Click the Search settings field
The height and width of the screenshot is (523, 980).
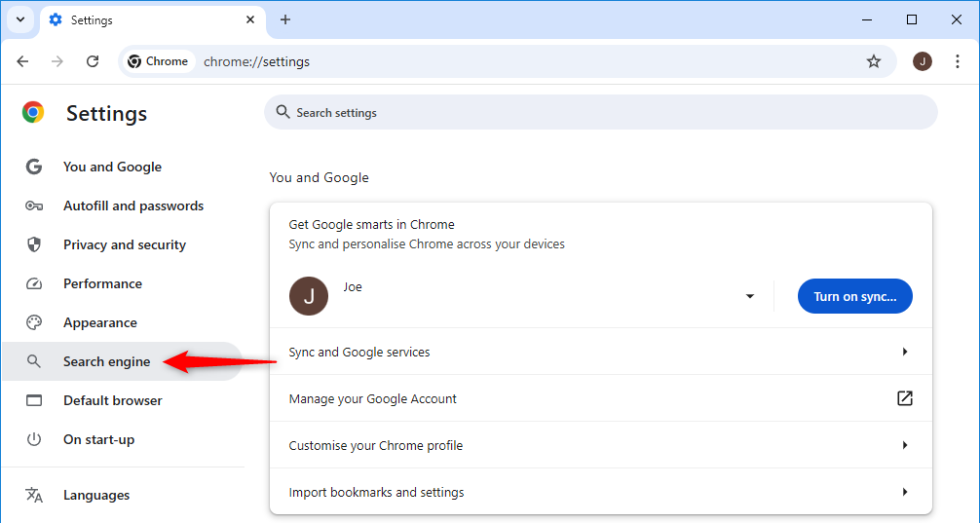(x=599, y=113)
